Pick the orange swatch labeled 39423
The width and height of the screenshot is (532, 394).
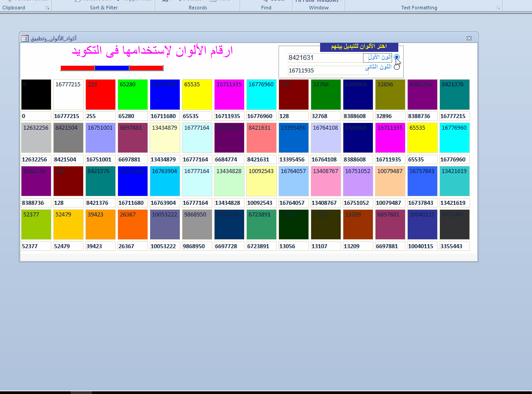click(x=101, y=225)
